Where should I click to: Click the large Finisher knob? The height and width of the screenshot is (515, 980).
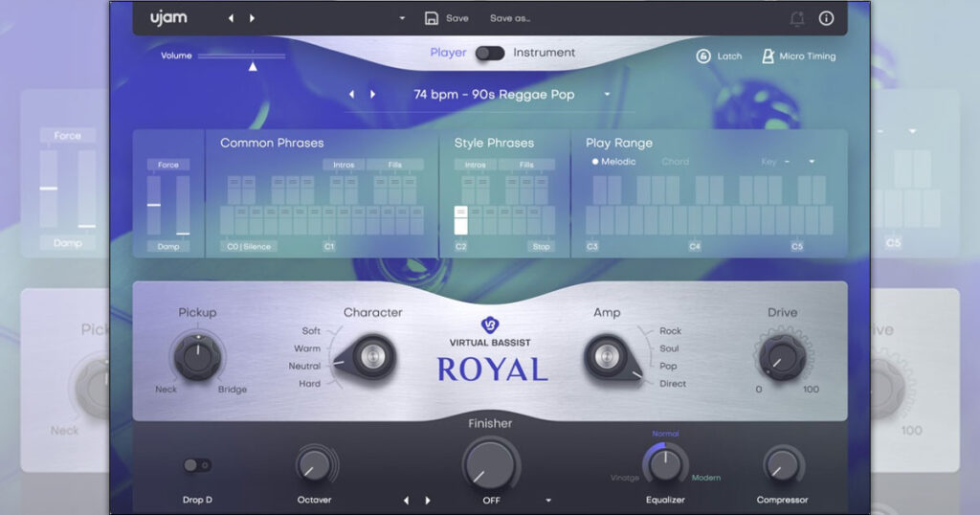490,465
